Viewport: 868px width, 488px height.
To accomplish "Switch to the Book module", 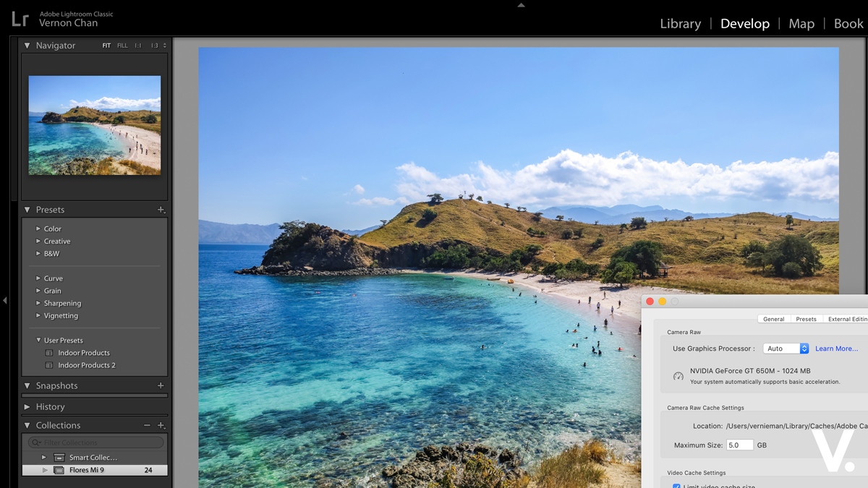I will pos(848,24).
